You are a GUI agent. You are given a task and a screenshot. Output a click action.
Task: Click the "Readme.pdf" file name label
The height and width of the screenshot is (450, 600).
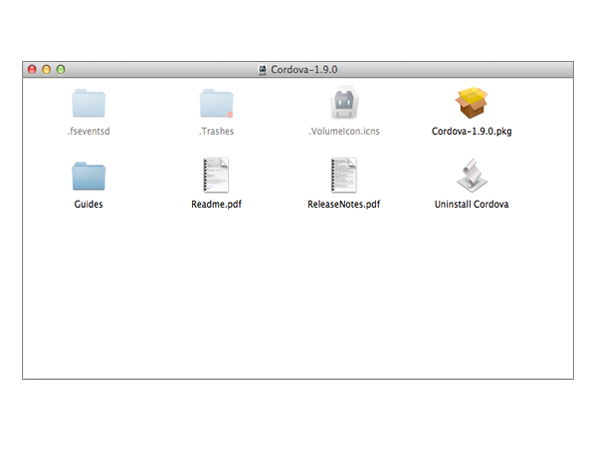coord(216,204)
